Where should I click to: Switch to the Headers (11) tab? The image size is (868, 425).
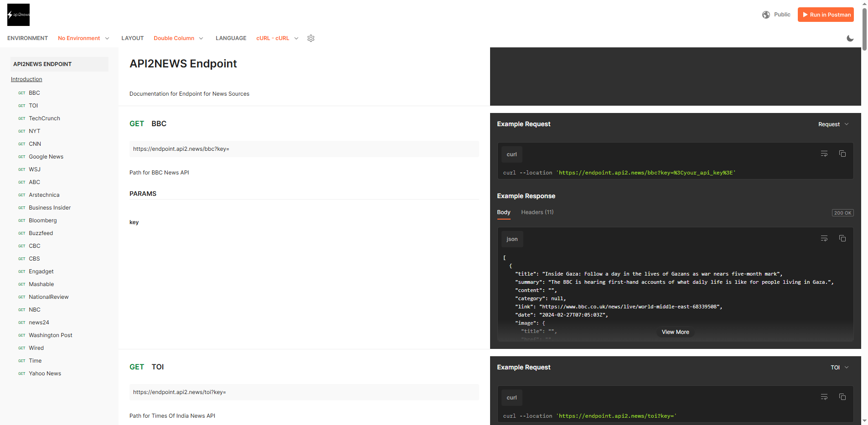pyautogui.click(x=537, y=212)
